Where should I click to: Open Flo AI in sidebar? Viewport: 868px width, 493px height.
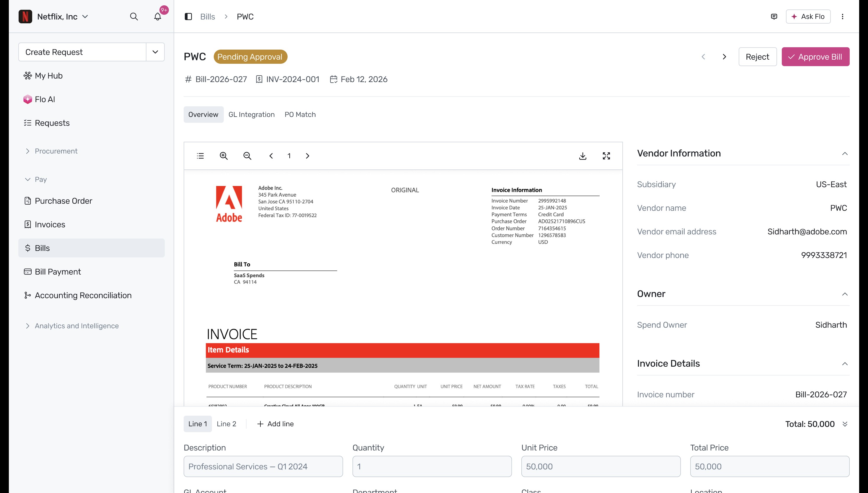pos(92,99)
